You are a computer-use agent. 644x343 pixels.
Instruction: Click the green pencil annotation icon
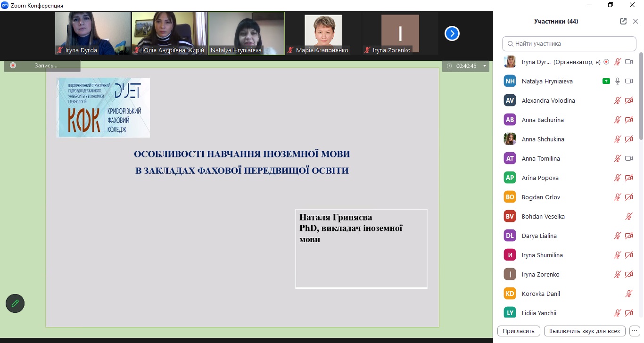(x=15, y=303)
